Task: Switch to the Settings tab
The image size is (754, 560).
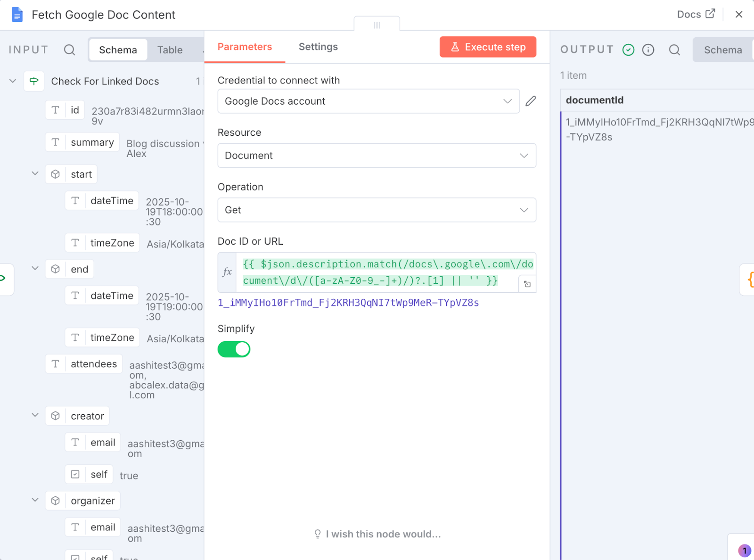Action: (318, 47)
